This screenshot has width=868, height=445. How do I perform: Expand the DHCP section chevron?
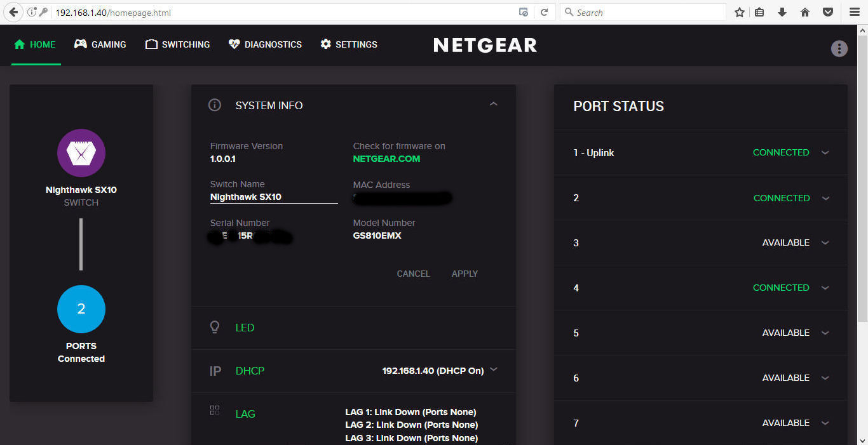(x=494, y=369)
